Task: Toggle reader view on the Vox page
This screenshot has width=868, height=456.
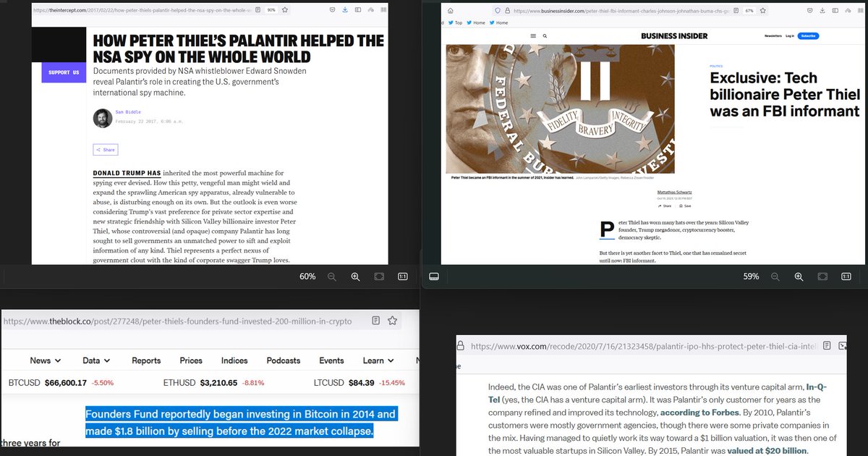Action: point(827,346)
